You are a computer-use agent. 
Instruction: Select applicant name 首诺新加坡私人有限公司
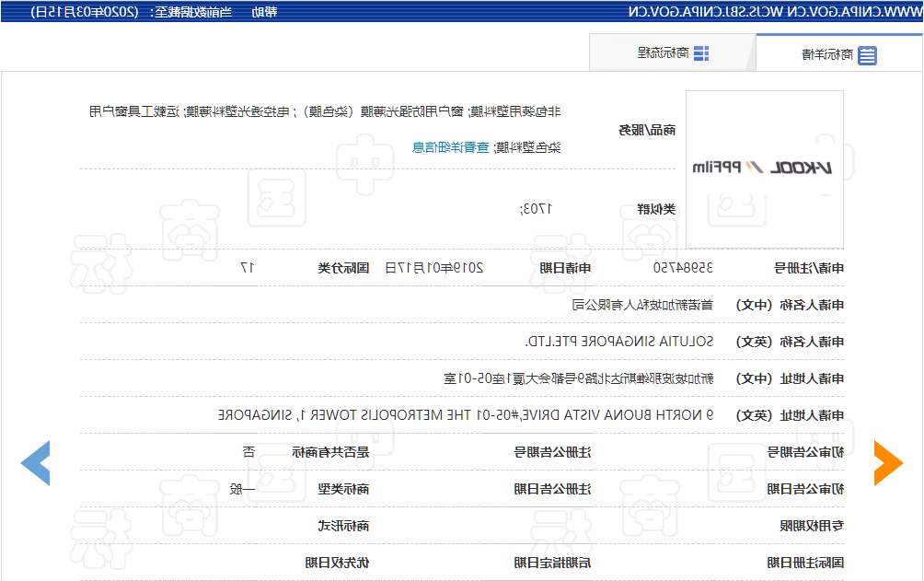(x=642, y=305)
